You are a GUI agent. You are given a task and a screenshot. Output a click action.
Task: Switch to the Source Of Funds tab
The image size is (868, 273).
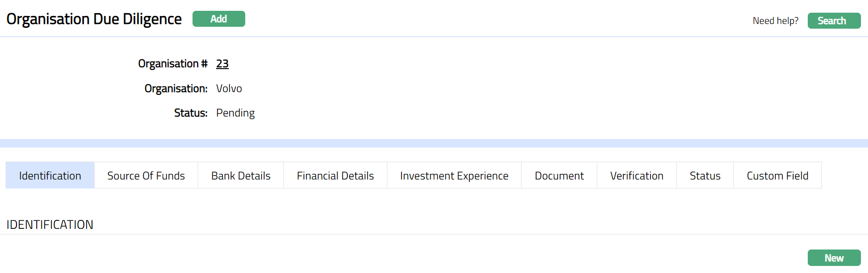146,175
